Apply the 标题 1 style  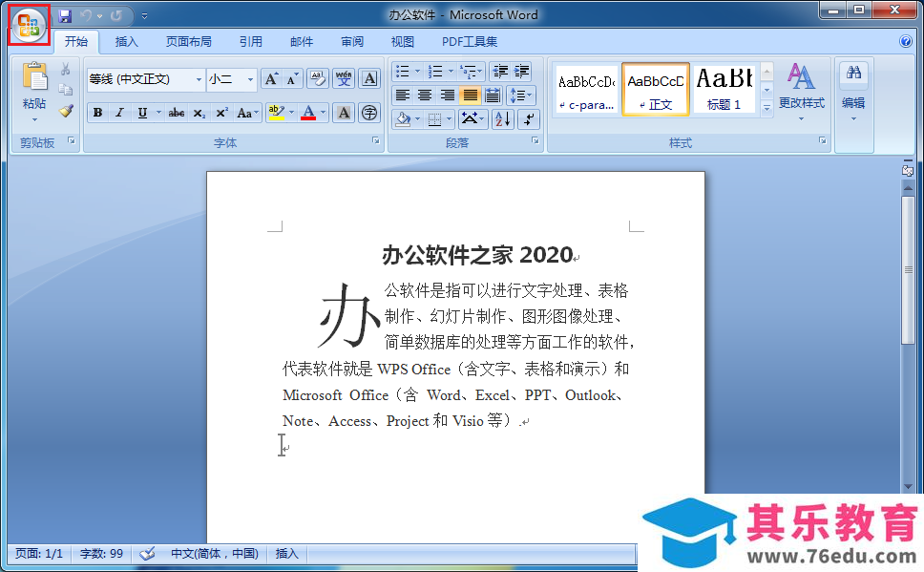(724, 89)
